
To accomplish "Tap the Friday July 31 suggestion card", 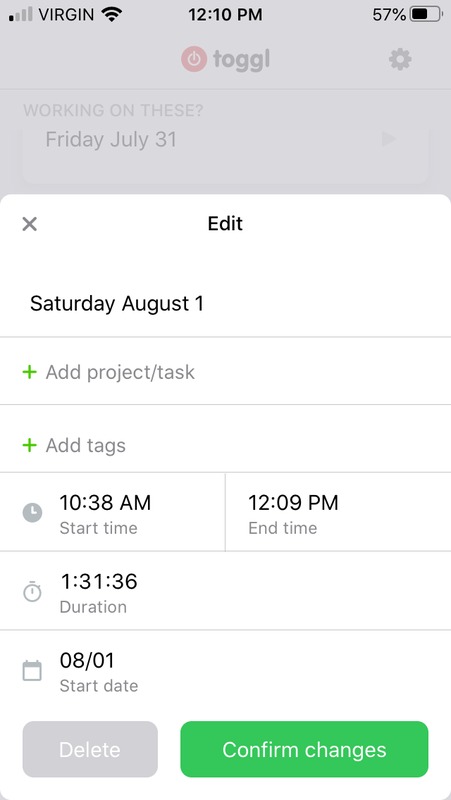I will click(x=225, y=153).
